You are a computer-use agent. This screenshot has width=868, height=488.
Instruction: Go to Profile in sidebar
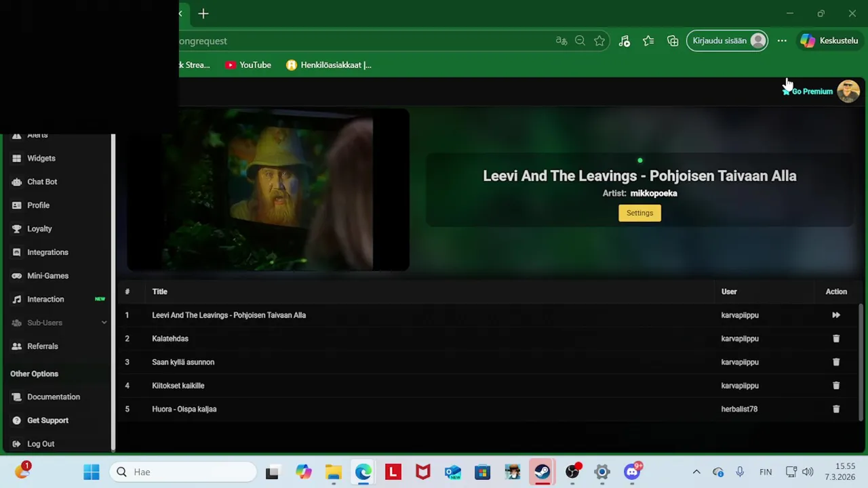pos(38,205)
